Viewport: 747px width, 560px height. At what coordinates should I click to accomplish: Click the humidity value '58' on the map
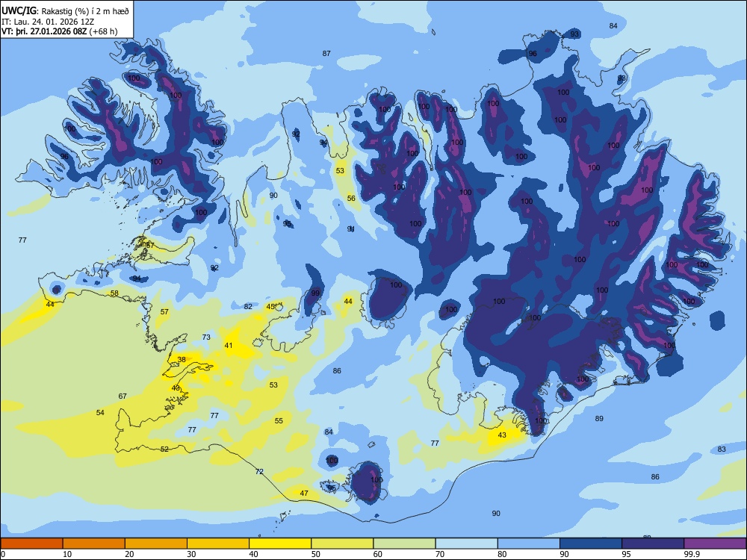114,293
